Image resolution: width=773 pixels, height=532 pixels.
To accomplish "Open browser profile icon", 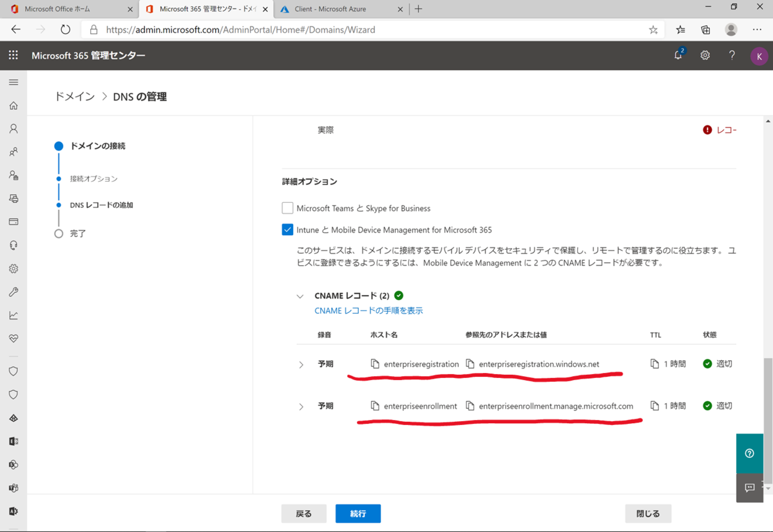I will coord(731,30).
